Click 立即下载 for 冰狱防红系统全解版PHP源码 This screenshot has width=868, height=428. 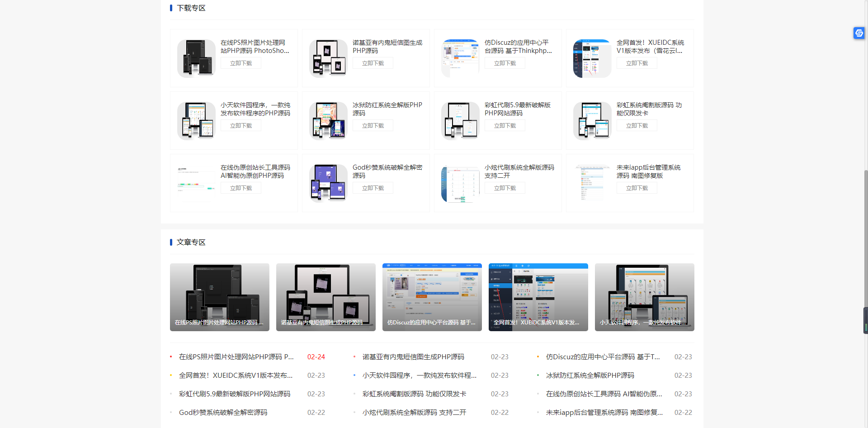point(373,125)
